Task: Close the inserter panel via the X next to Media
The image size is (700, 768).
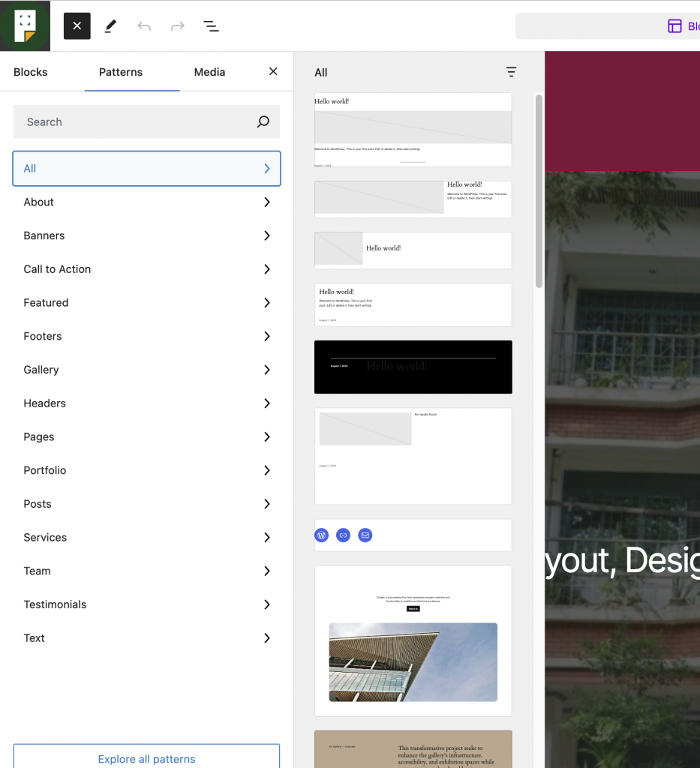Action: (273, 71)
